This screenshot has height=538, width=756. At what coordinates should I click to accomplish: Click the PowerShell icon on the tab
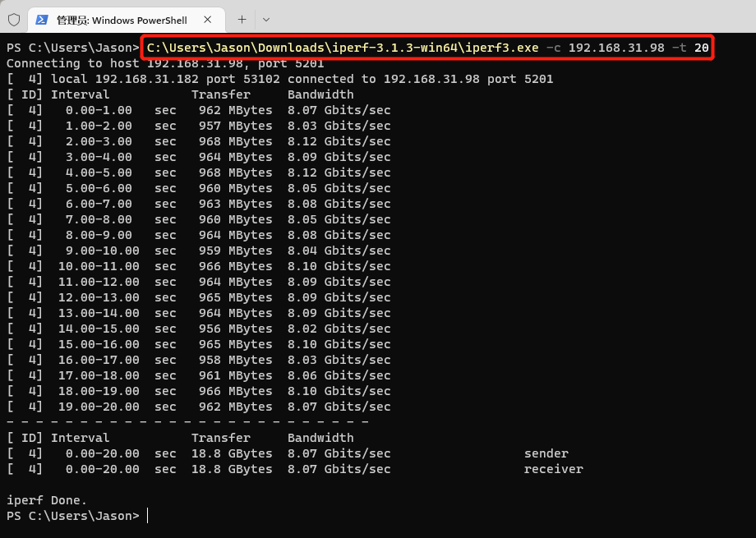(x=42, y=19)
